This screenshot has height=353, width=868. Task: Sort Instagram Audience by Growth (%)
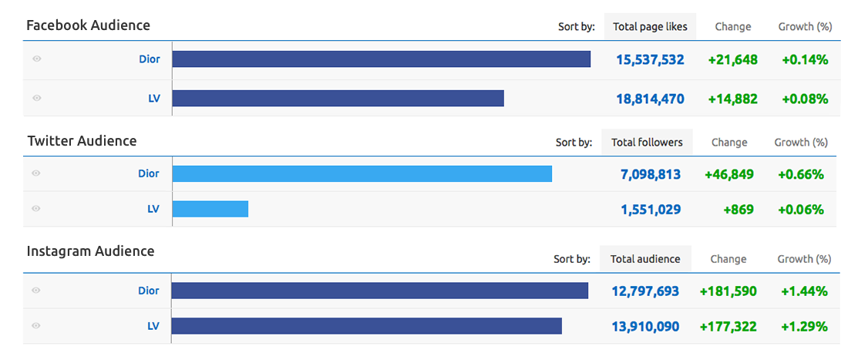(804, 260)
